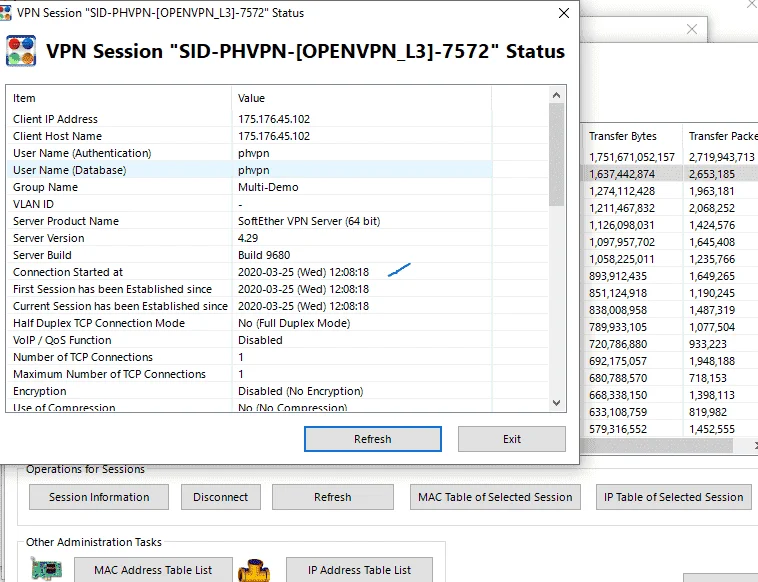Select the VoIP / QoS Function row
Image resolution: width=758 pixels, height=582 pixels.
tap(249, 340)
